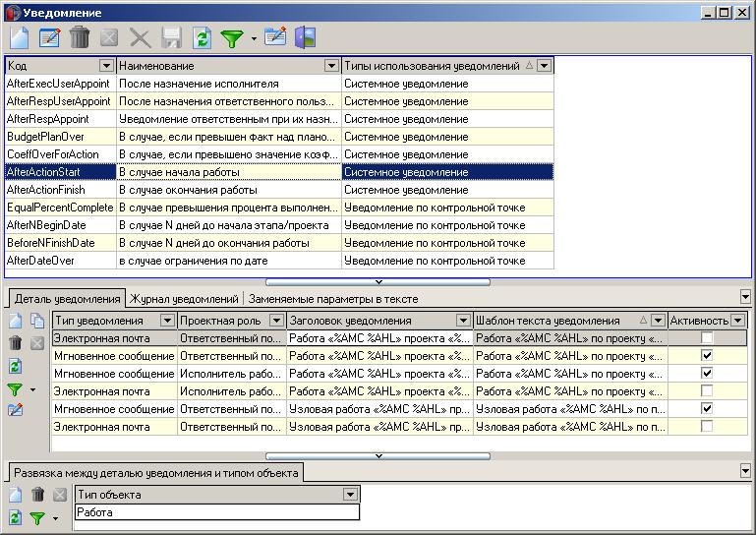The width and height of the screenshot is (756, 535).
Task: Open the card edit icon next to the filter
Action: pos(275,36)
